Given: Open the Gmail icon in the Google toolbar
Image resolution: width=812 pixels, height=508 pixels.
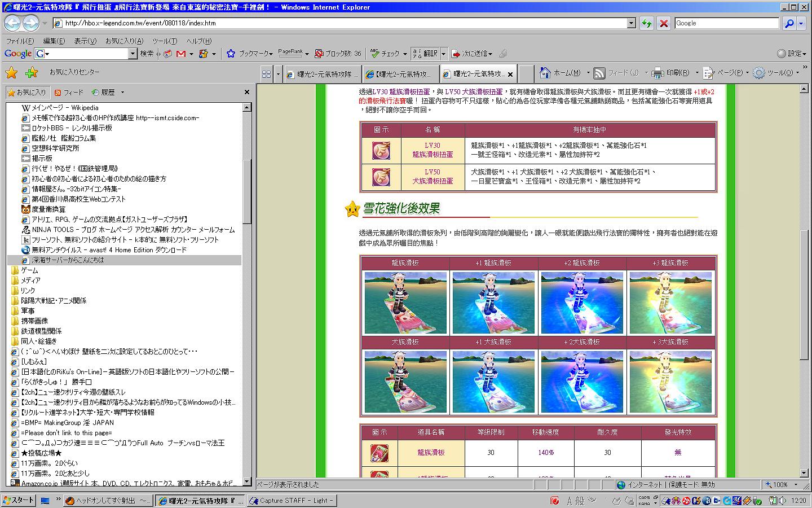Looking at the screenshot, I should tap(181, 54).
